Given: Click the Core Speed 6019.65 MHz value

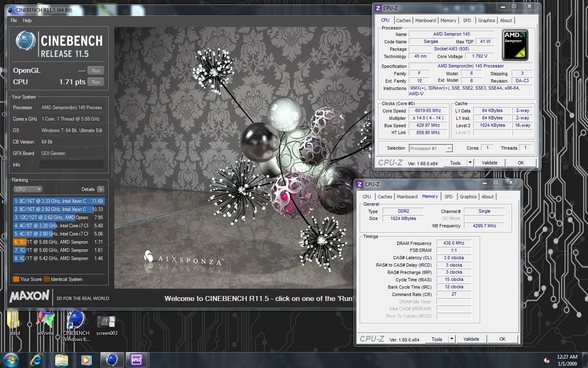Looking at the screenshot, I should (x=428, y=111).
